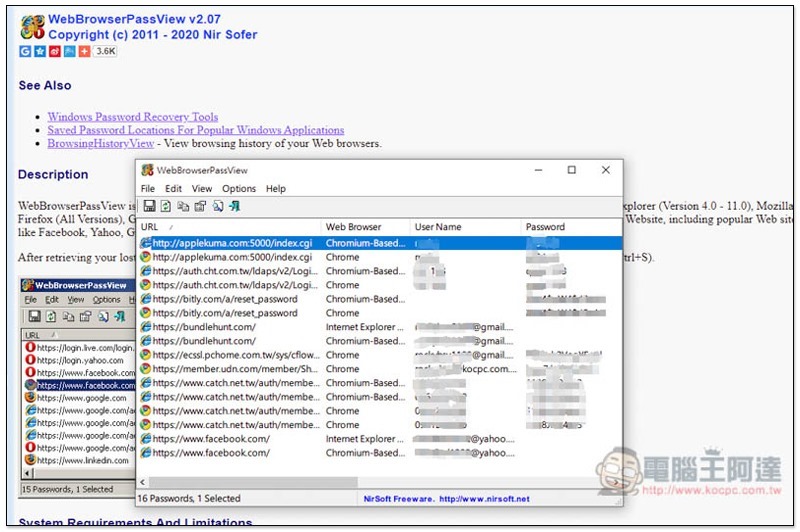This screenshot has width=800, height=532.
Task: Click the kocpc.com user name in the udn row
Action: (466, 369)
